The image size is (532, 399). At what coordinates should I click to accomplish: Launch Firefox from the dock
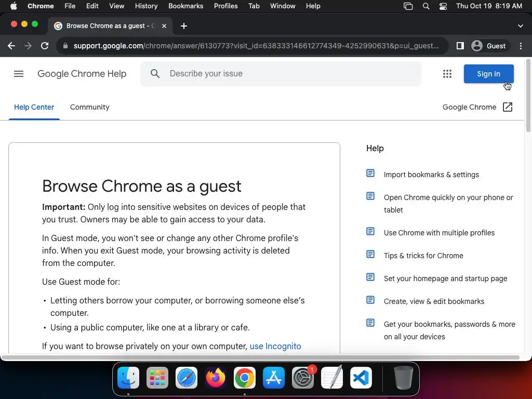point(216,378)
